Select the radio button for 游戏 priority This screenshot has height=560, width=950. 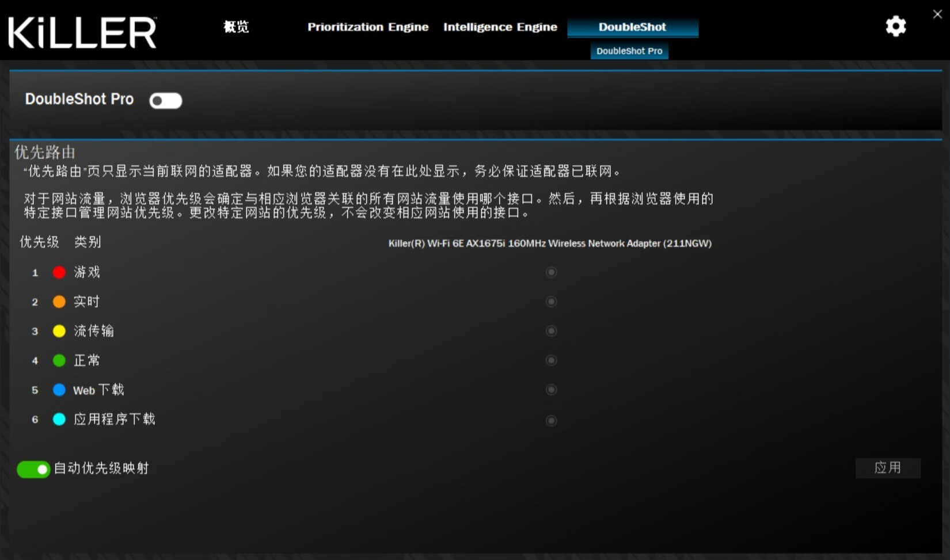click(551, 272)
